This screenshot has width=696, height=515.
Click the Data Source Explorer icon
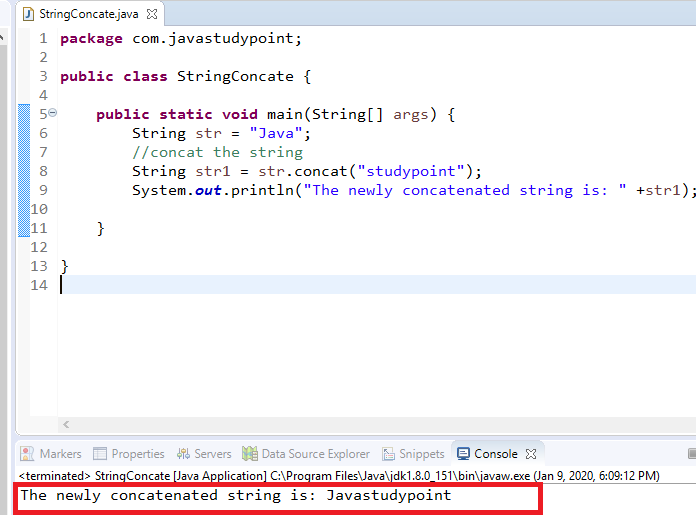point(250,454)
